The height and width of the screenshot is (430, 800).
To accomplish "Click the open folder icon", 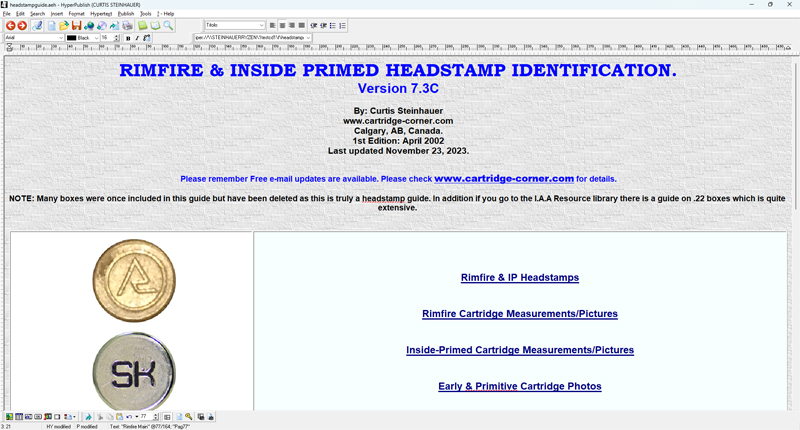I will click(x=65, y=25).
